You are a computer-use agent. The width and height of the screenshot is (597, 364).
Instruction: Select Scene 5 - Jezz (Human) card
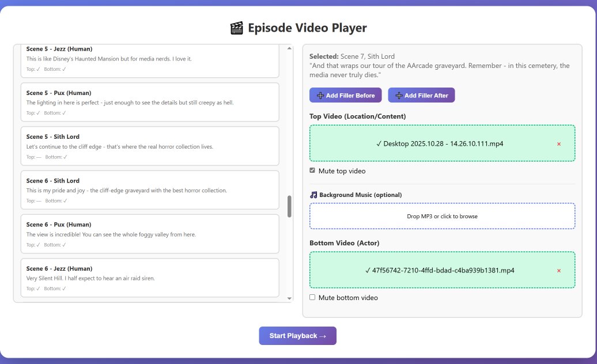point(150,61)
